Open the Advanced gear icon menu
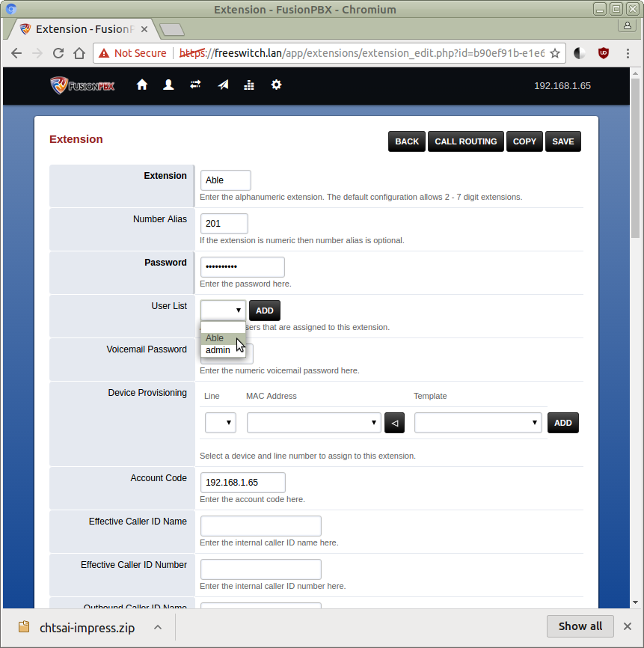This screenshot has height=648, width=644. pyautogui.click(x=276, y=85)
